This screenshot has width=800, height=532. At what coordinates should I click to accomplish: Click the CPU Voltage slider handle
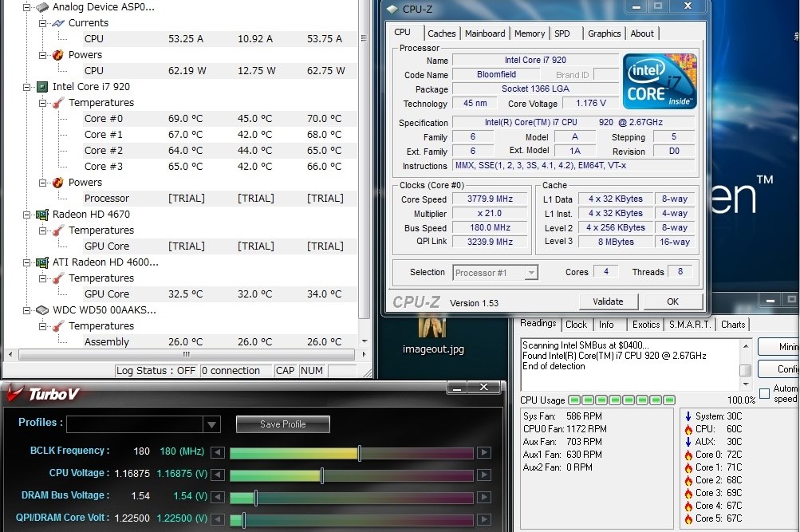click(322, 475)
